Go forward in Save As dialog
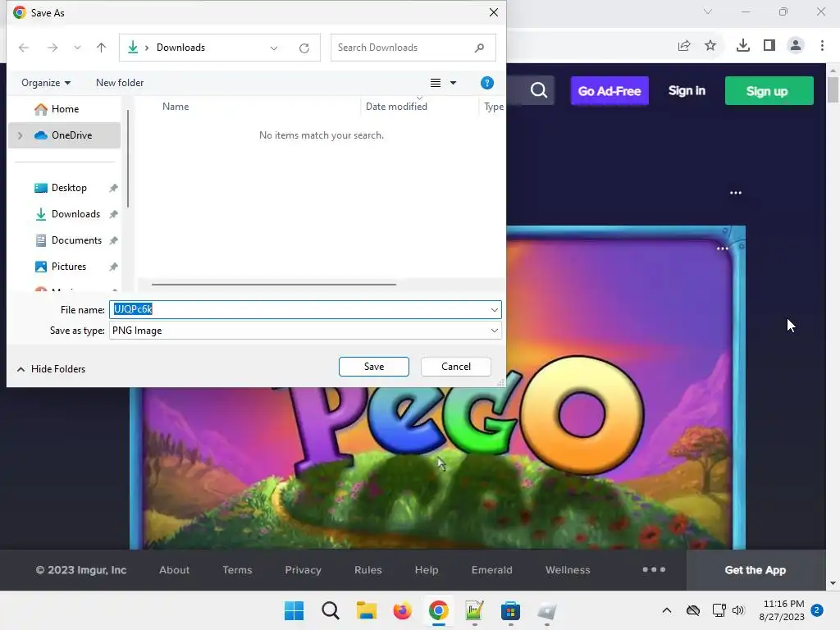The width and height of the screenshot is (840, 630). pos(52,48)
